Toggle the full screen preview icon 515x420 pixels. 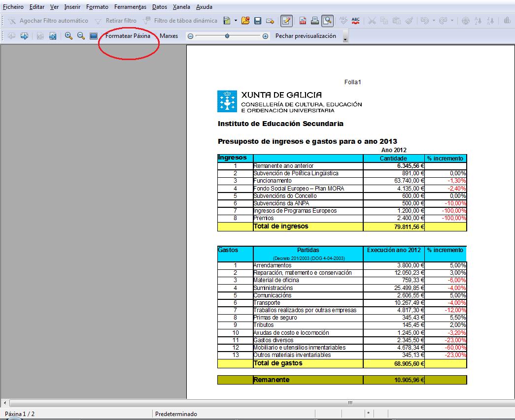click(x=93, y=36)
